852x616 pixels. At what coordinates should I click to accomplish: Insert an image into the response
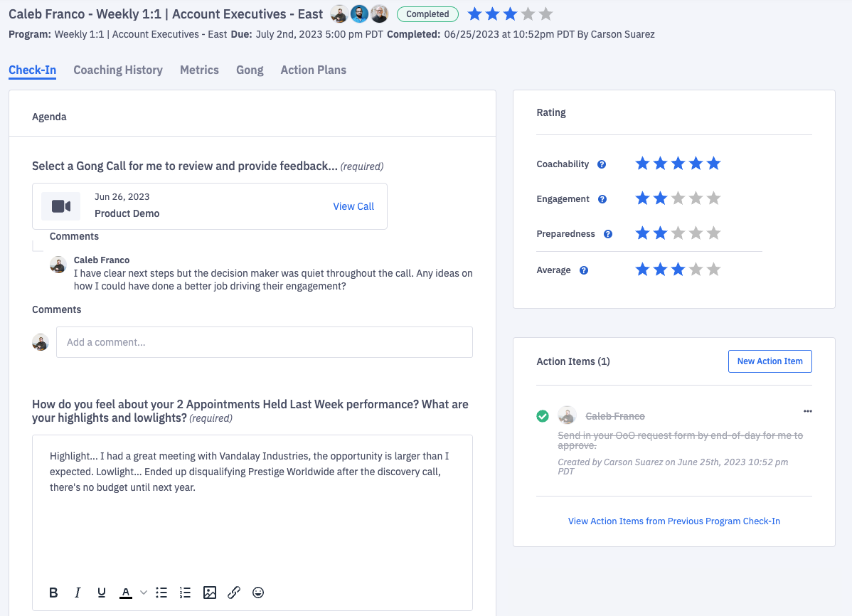point(210,592)
